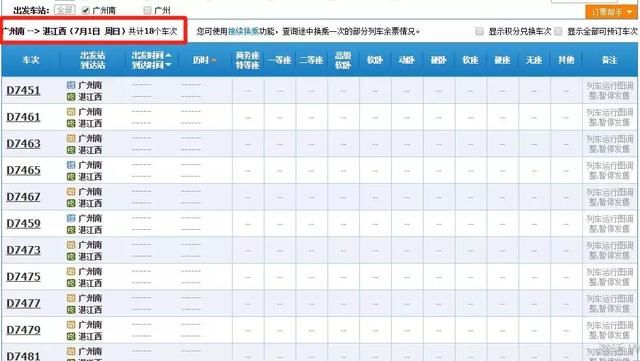
Task: Select the 列车运行图调整,暂停发售 note for D7467
Action: click(x=610, y=197)
